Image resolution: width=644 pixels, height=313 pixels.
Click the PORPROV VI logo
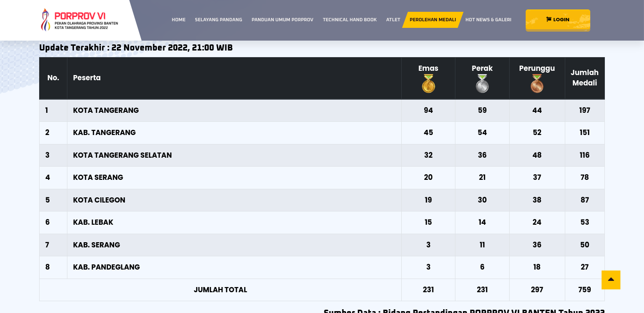click(79, 20)
